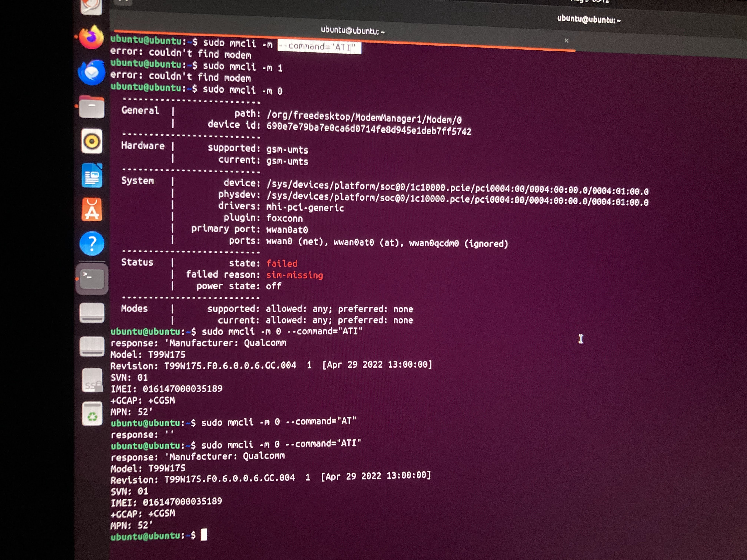The image size is (747, 560).
Task: Click the 'Hardware' section label
Action: tap(143, 146)
